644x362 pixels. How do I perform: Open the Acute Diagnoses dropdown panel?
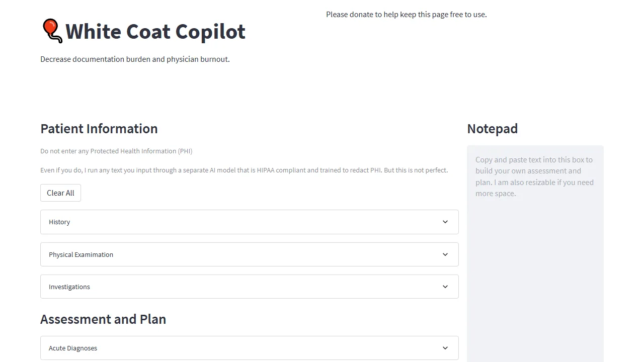[250, 348]
